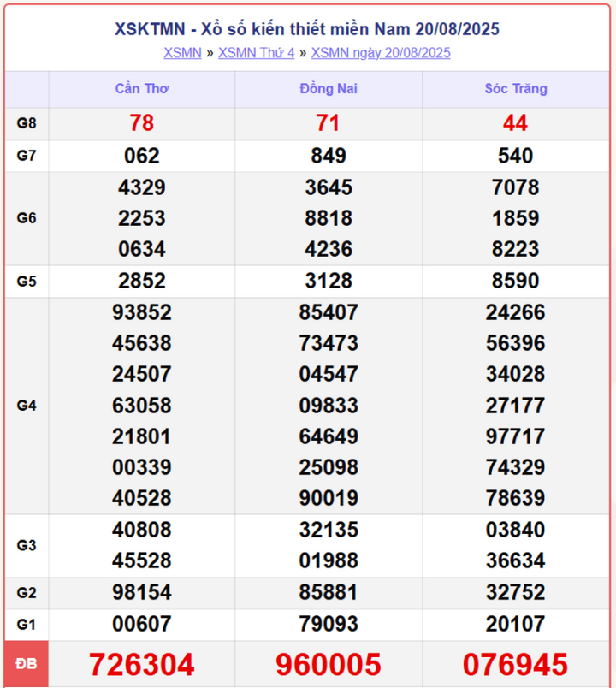Select the G3 number 45528
Screen dimensions: 616x688
[x=142, y=560]
